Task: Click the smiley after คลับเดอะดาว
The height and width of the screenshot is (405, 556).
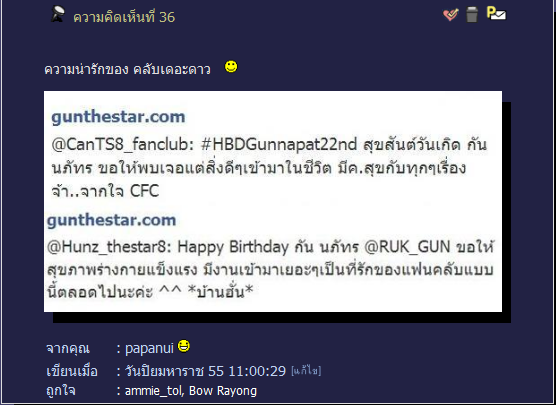Action: (x=231, y=66)
